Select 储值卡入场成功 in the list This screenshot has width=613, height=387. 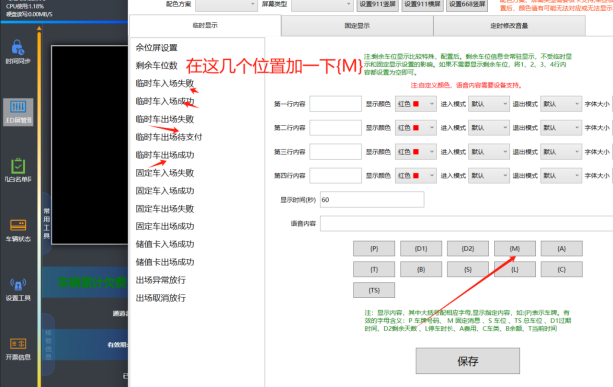pos(165,244)
